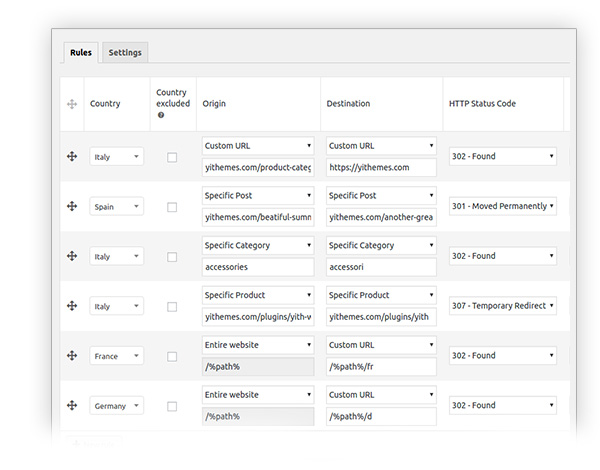This screenshot has width=600, height=470.
Task: Open the Custom URL destination dropdown for Germany
Action: [x=381, y=395]
